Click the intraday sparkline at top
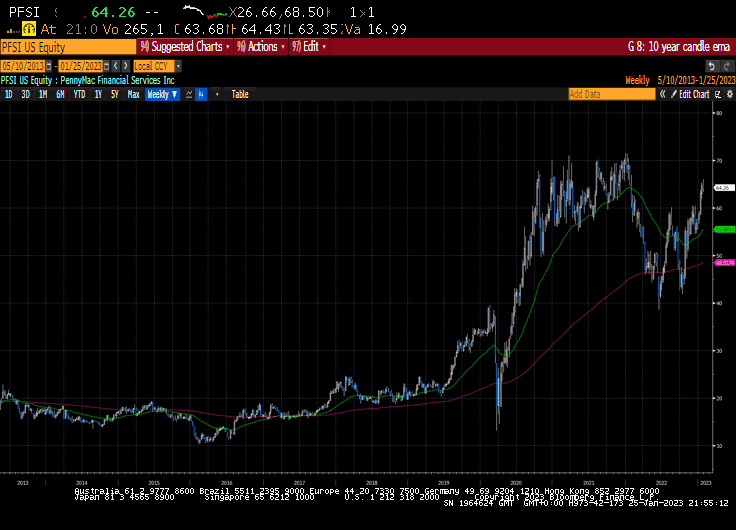The width and height of the screenshot is (736, 530). point(204,12)
